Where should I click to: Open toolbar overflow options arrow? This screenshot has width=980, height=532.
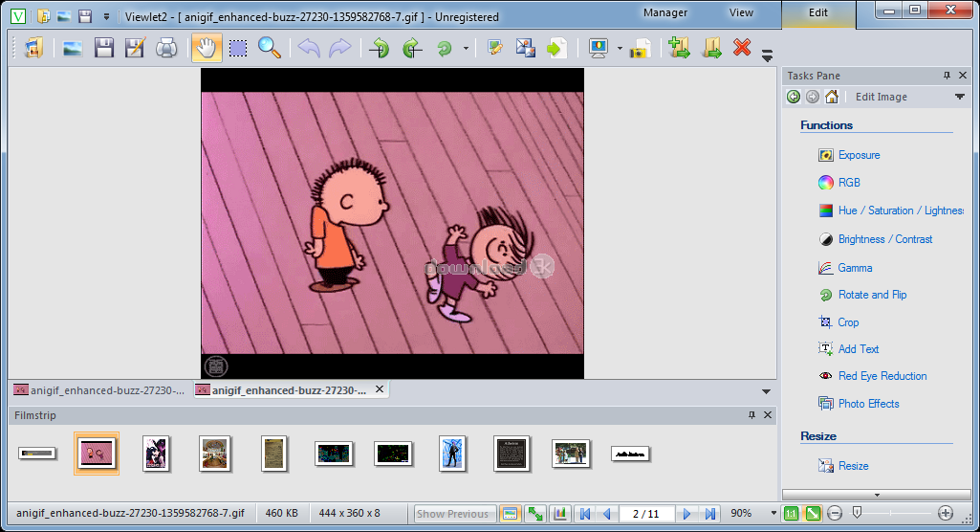pos(767,55)
